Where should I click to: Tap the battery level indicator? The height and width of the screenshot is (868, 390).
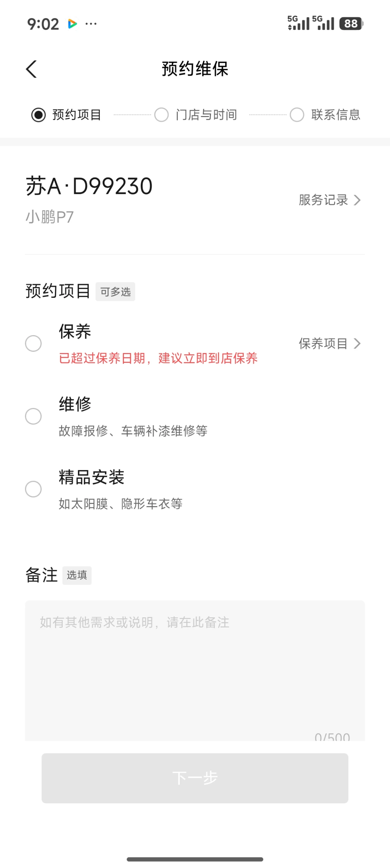[x=351, y=24]
